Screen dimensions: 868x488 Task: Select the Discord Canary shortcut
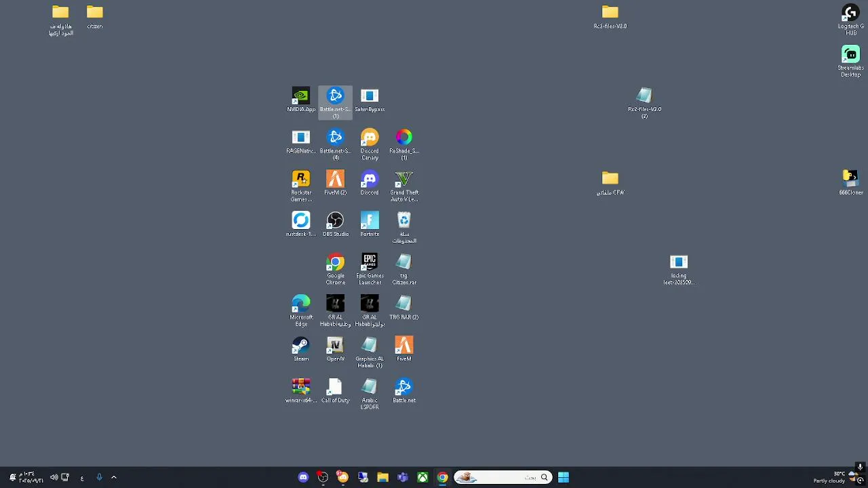pyautogui.click(x=370, y=144)
